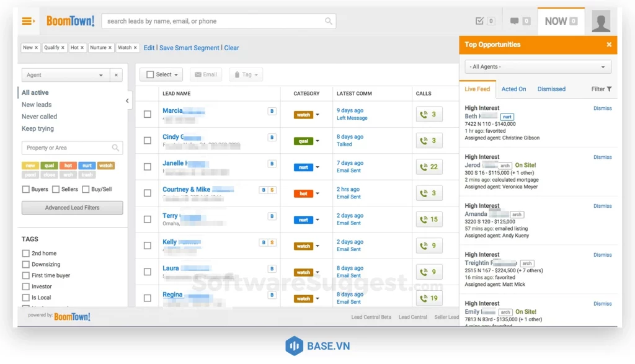The height and width of the screenshot is (364, 635).
Task: Open the messages chat bubble icon
Action: click(x=514, y=21)
